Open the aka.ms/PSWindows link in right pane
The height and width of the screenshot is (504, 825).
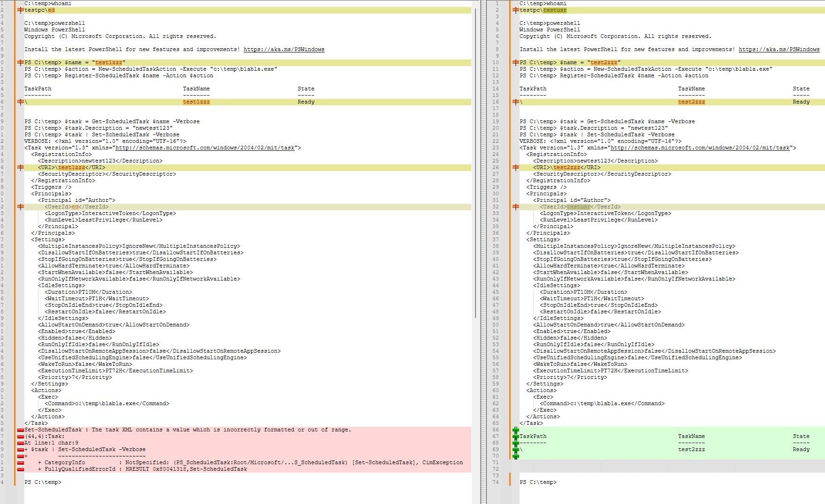tap(779, 49)
